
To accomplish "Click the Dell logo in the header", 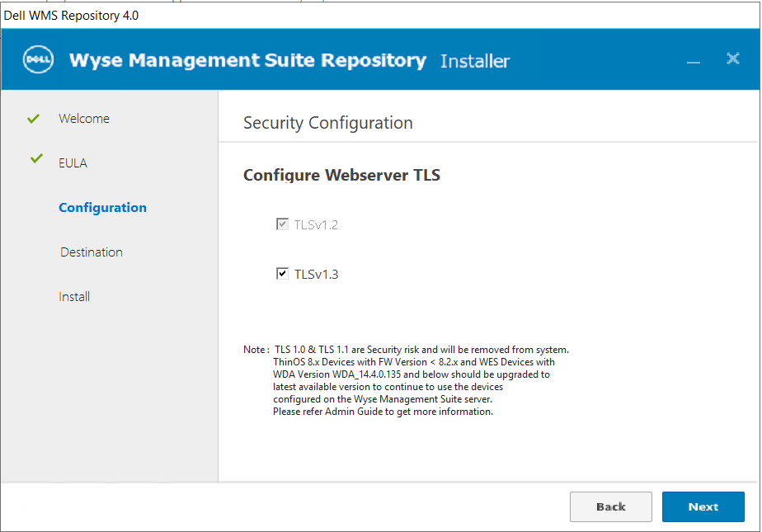I will [x=38, y=60].
